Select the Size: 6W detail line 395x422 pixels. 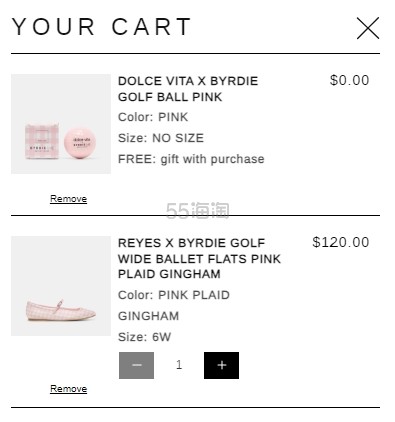tap(144, 337)
